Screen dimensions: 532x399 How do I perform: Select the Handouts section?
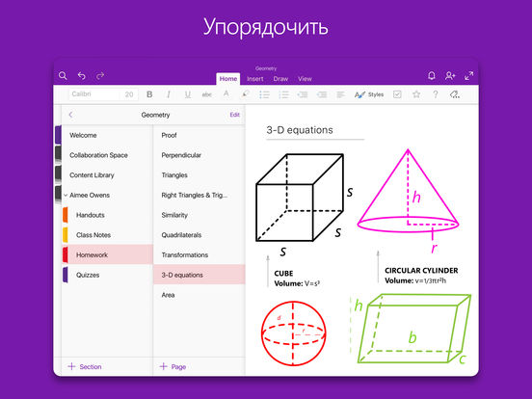[107, 215]
